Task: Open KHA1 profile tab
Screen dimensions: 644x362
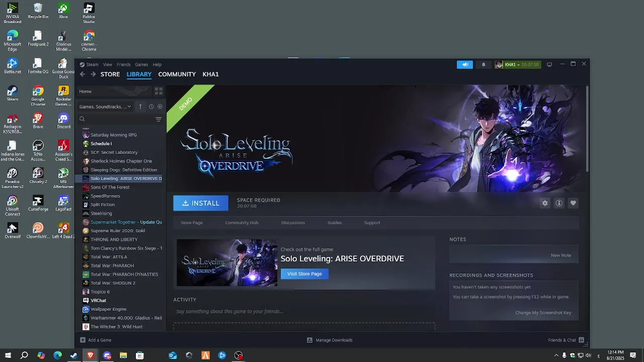Action: 210,74
